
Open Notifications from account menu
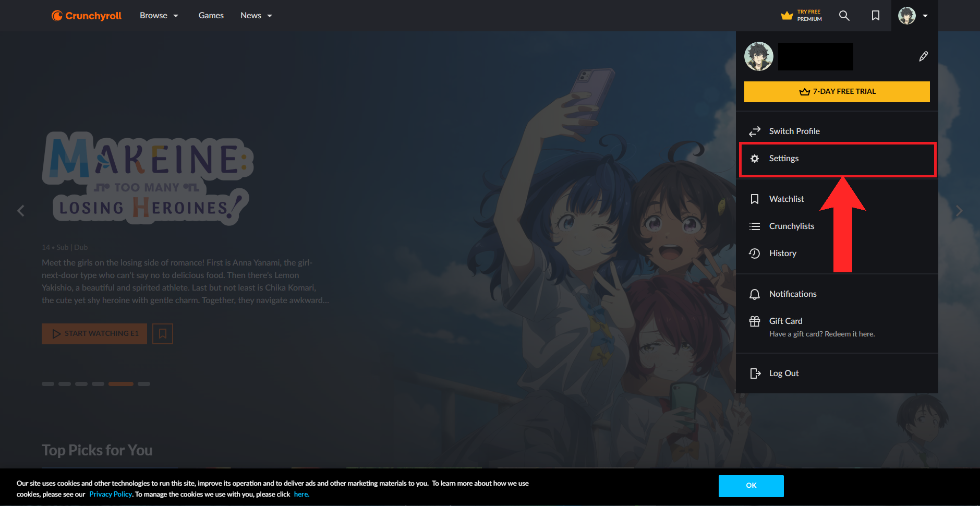[x=837, y=294]
